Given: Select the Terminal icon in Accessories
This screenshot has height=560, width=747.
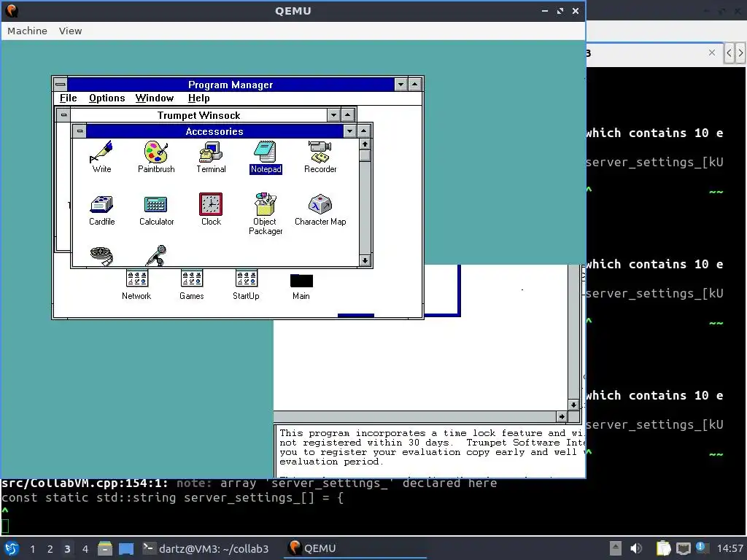Looking at the screenshot, I should pos(211,157).
